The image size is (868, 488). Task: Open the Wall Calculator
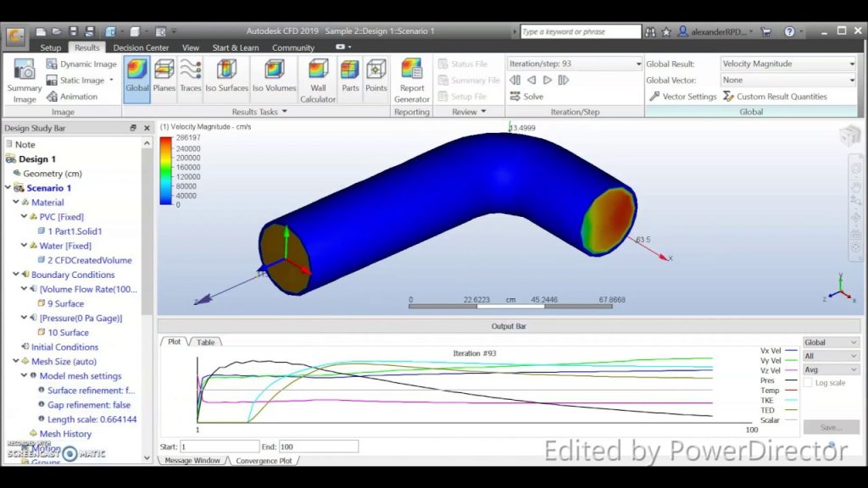[318, 80]
